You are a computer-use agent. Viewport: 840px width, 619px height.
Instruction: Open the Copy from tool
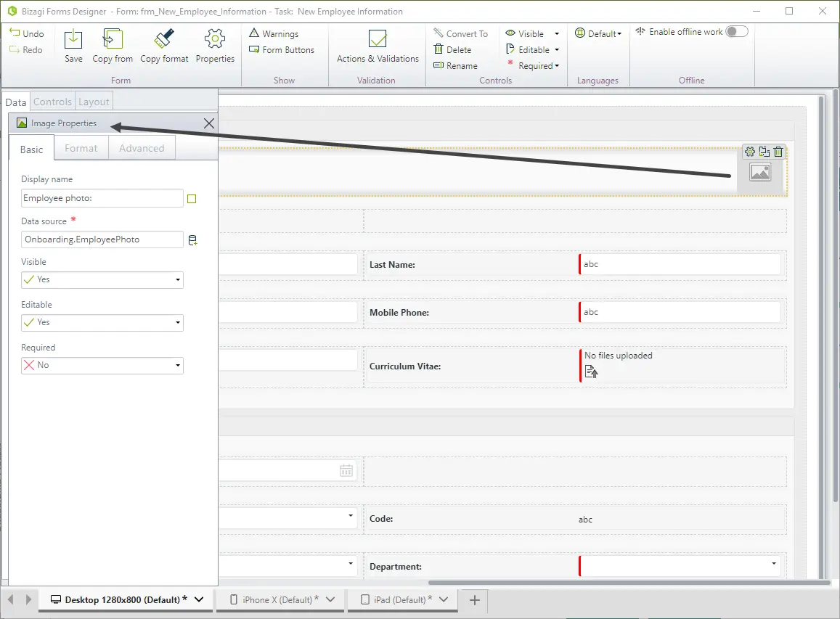pos(113,46)
